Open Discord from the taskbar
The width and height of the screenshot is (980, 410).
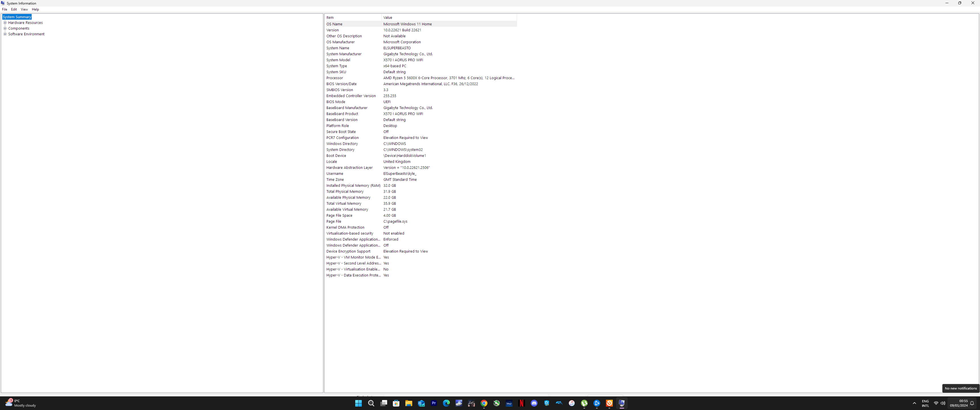pyautogui.click(x=534, y=403)
